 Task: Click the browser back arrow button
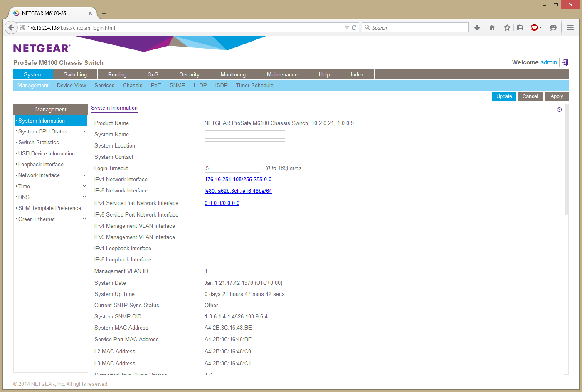11,27
